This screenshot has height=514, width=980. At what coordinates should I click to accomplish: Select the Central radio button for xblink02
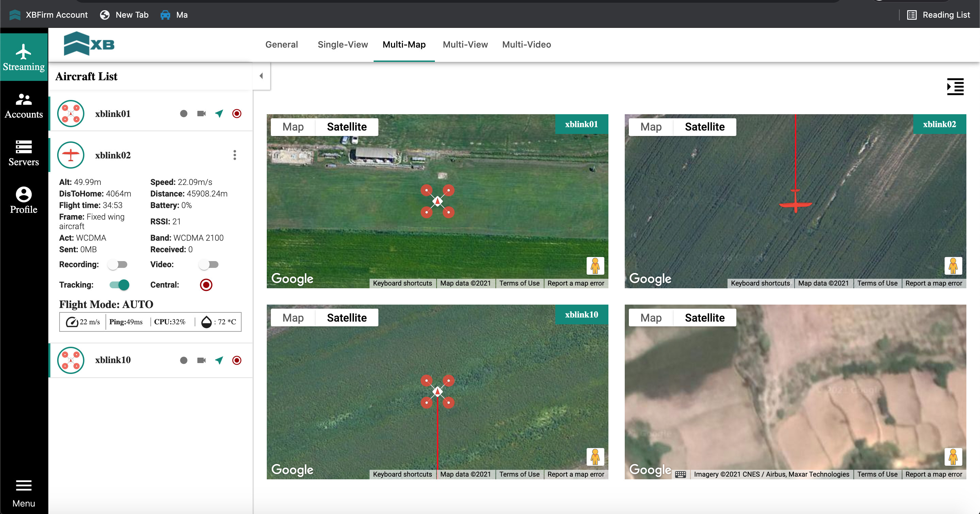tap(206, 285)
